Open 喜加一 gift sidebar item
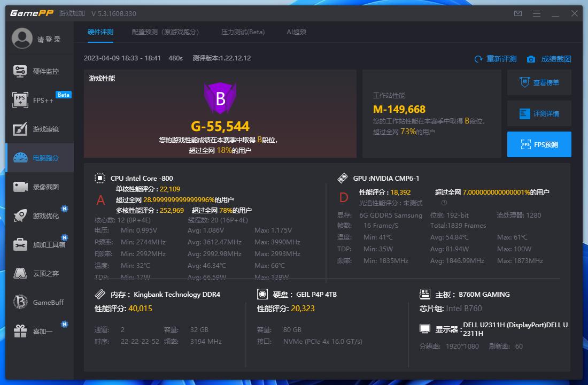Screen dimensions: 588x385 pos(40,332)
